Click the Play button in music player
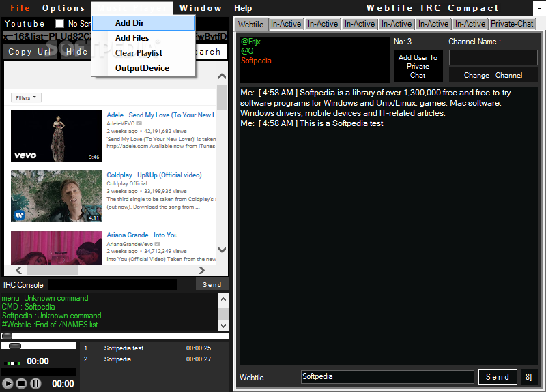Screen dimensions: 546x392 tap(8, 383)
